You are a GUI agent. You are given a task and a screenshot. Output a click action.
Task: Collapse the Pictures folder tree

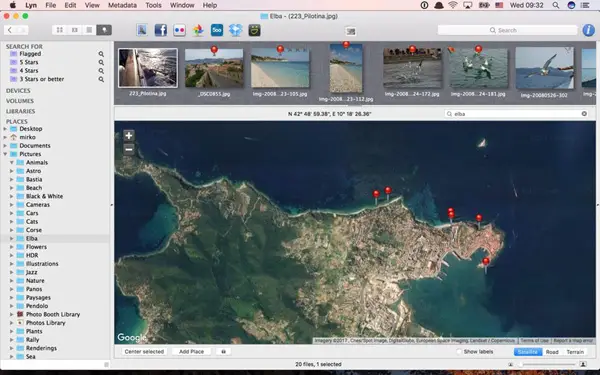click(5, 154)
